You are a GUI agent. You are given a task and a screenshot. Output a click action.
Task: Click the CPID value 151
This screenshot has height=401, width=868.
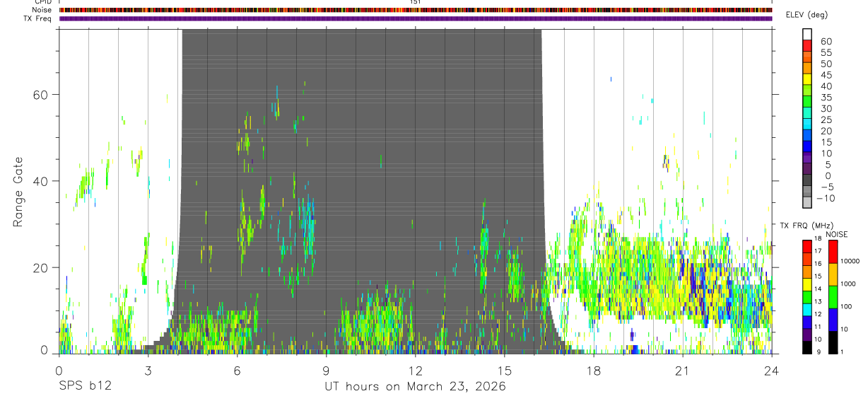(x=416, y=2)
